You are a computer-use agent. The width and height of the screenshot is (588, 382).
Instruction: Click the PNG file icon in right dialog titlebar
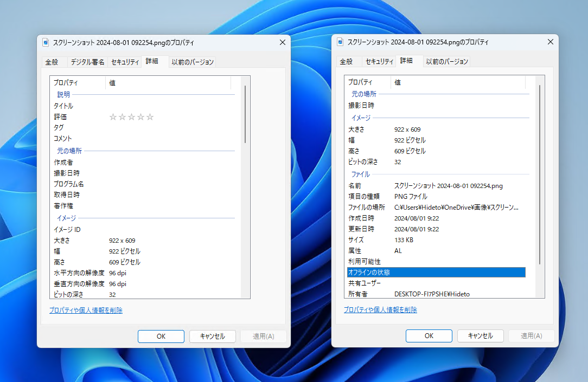point(340,41)
